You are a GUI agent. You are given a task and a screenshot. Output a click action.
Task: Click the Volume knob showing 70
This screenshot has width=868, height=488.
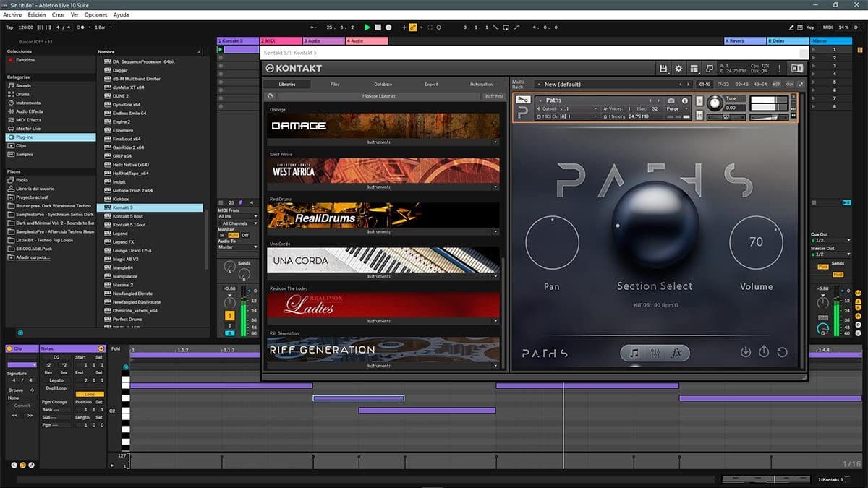coord(756,243)
